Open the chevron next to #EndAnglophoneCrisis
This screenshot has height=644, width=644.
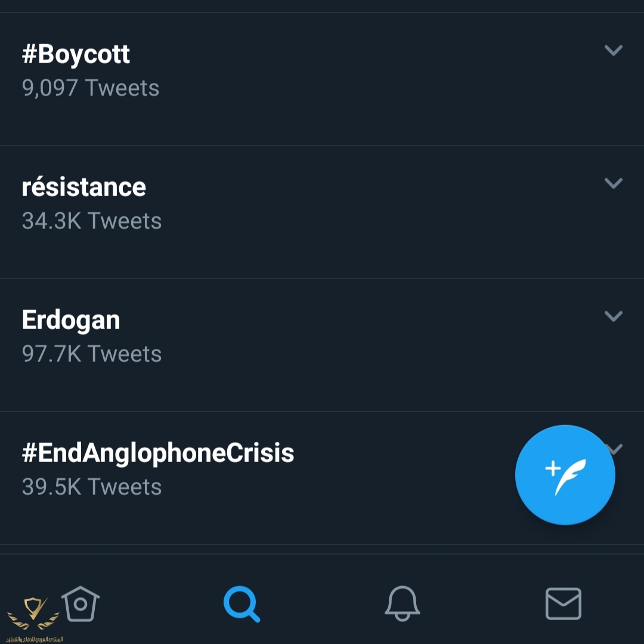tap(615, 450)
